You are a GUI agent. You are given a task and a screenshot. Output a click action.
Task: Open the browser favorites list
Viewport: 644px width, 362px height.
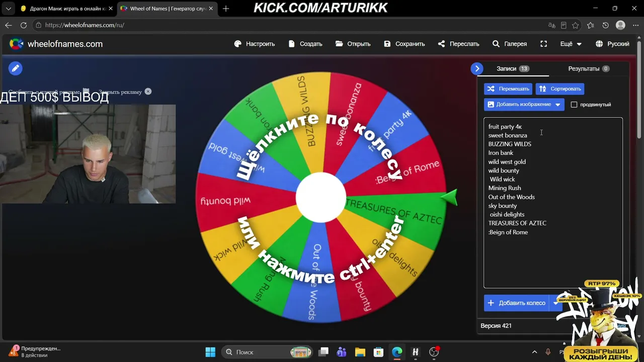591,25
